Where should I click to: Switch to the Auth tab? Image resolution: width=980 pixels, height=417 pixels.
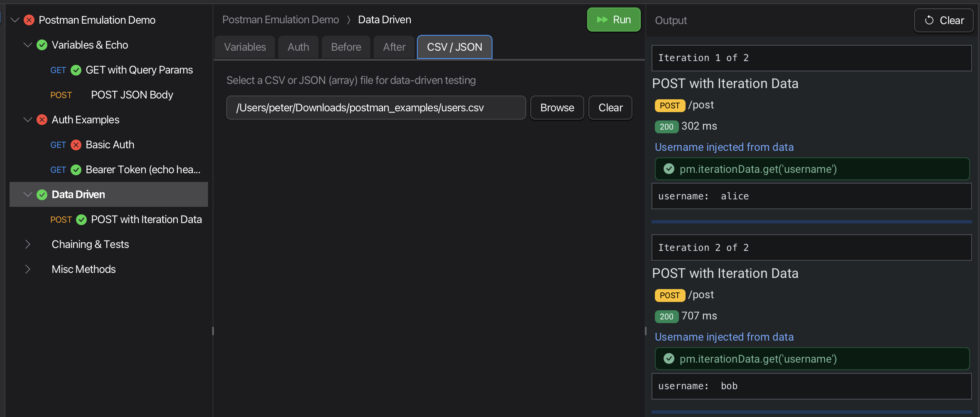coord(298,47)
